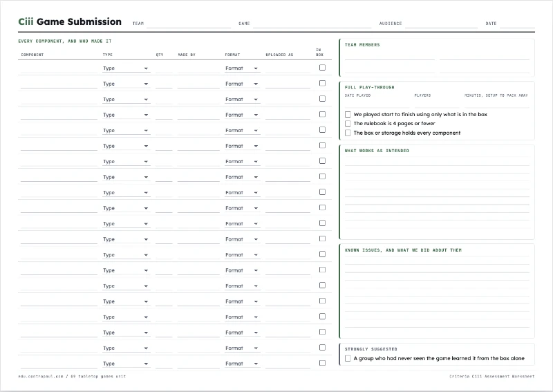Image resolution: width=553 pixels, height=392 pixels.
Task: Click the Minutes, Setup to Pack Away field
Action: [496, 103]
